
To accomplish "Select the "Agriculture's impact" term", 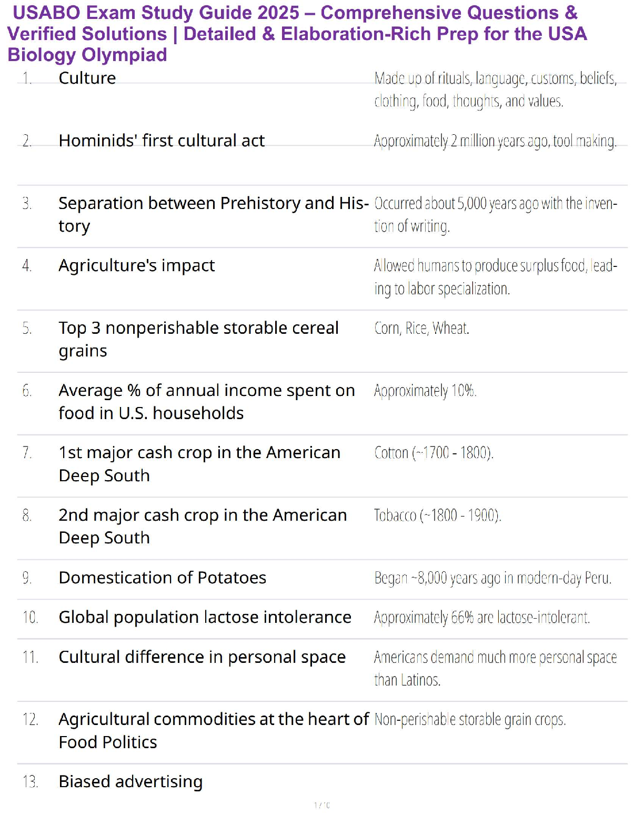I will coord(136,265).
